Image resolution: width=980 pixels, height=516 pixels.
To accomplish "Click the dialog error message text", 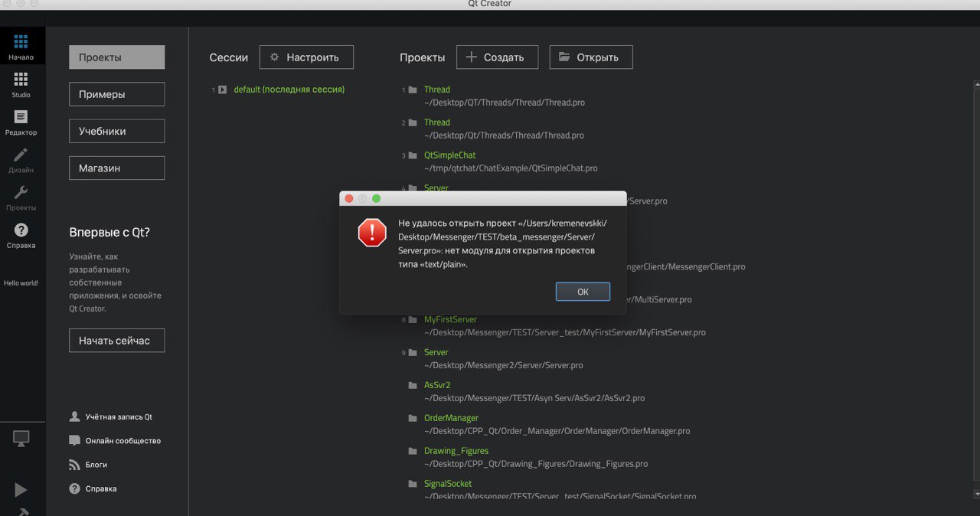I will (x=502, y=243).
